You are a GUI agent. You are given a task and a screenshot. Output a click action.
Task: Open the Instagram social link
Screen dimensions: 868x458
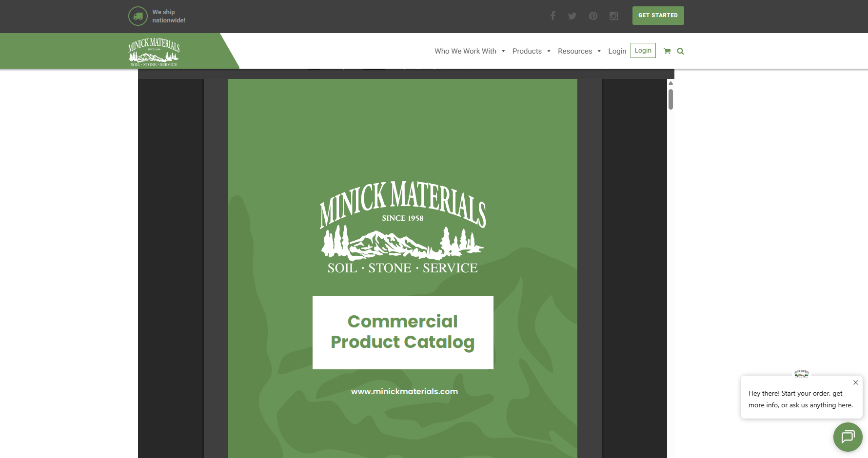pyautogui.click(x=614, y=16)
